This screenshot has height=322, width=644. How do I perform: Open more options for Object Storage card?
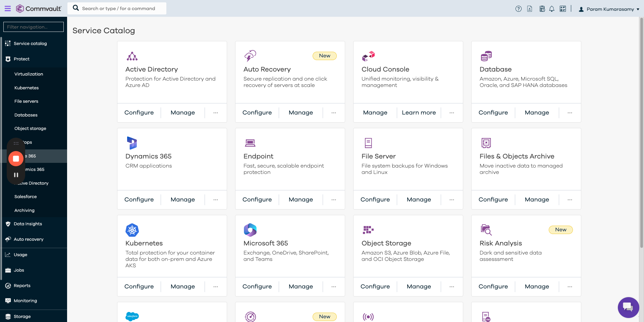pyautogui.click(x=452, y=287)
